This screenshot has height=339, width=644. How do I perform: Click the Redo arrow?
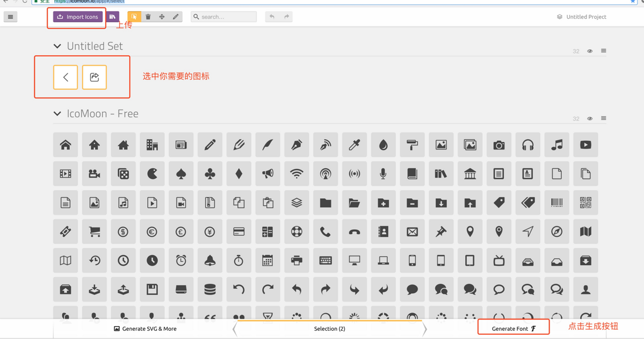coord(286,17)
